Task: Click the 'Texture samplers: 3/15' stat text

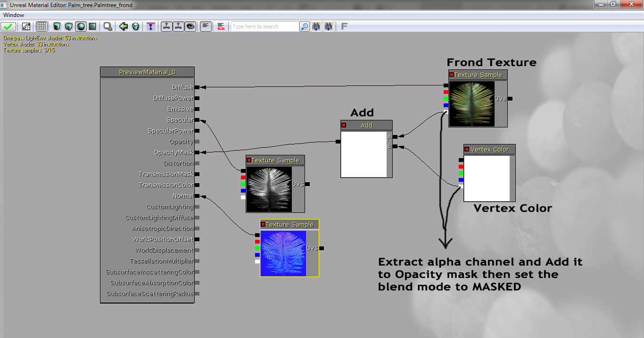Action: pos(29,50)
